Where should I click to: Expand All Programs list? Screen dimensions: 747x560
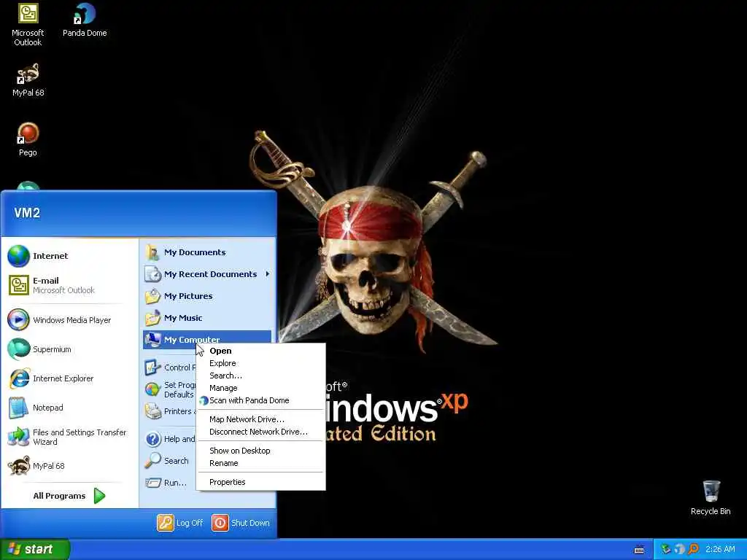pyautogui.click(x=69, y=496)
